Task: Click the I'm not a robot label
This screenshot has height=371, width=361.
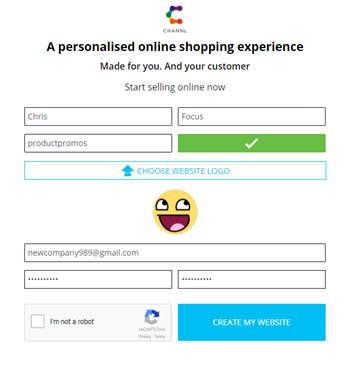Action: 72,322
